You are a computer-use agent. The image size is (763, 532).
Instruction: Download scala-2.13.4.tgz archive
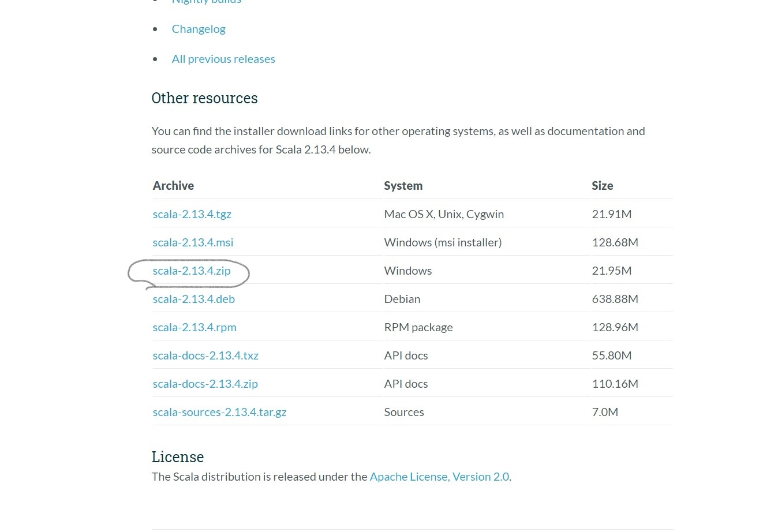(x=192, y=214)
